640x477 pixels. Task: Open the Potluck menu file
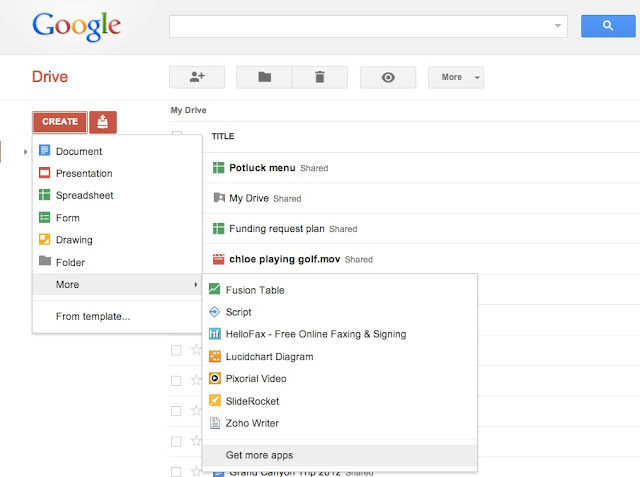click(262, 168)
